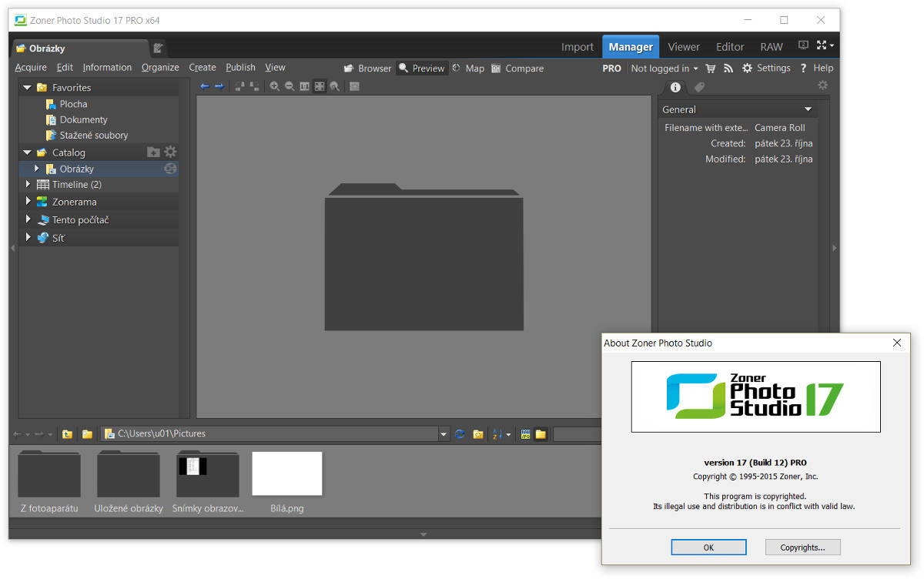The height and width of the screenshot is (579, 924).
Task: Switch to the Editor module tab
Action: click(x=730, y=46)
